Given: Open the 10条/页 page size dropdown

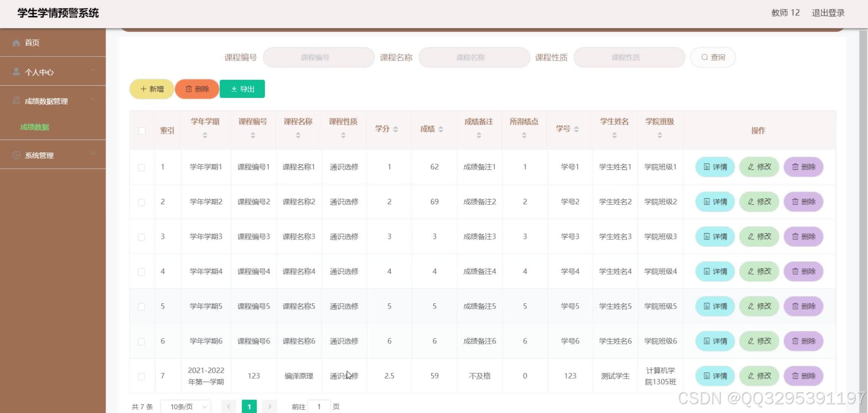Looking at the screenshot, I should (x=186, y=406).
